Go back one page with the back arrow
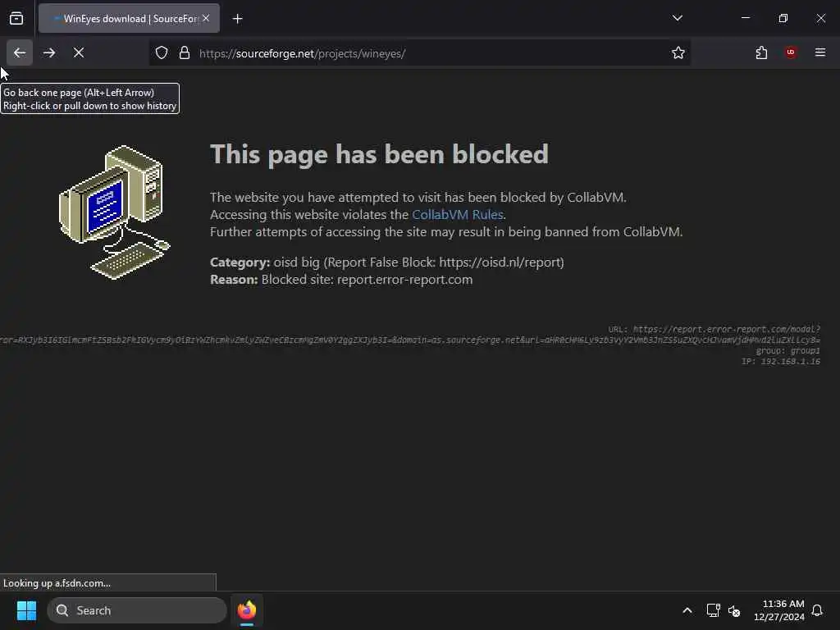Screen dimensions: 840x630 click(20, 53)
